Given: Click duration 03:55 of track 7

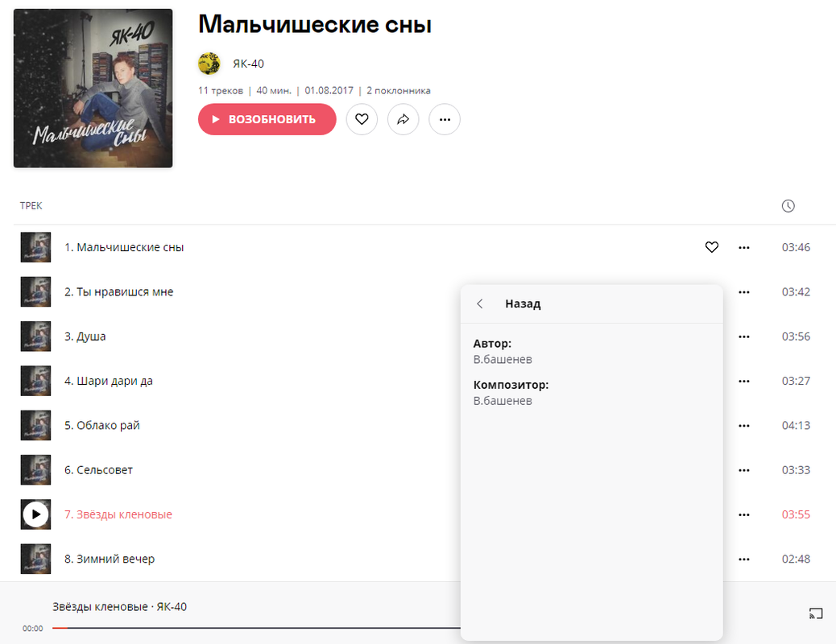Looking at the screenshot, I should point(796,515).
